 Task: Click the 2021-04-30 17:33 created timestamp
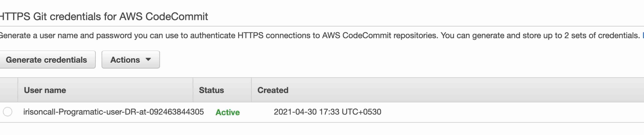(x=327, y=112)
